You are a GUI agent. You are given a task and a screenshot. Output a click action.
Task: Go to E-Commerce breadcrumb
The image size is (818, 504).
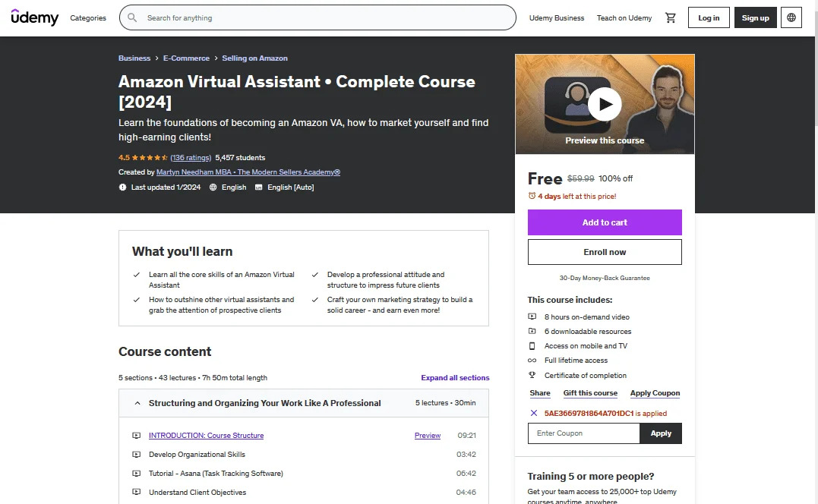186,58
